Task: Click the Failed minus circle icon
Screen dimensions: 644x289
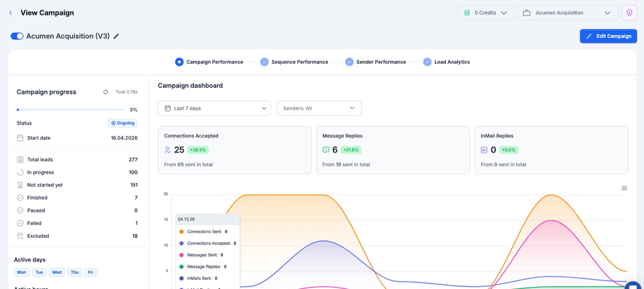Action: tap(20, 223)
